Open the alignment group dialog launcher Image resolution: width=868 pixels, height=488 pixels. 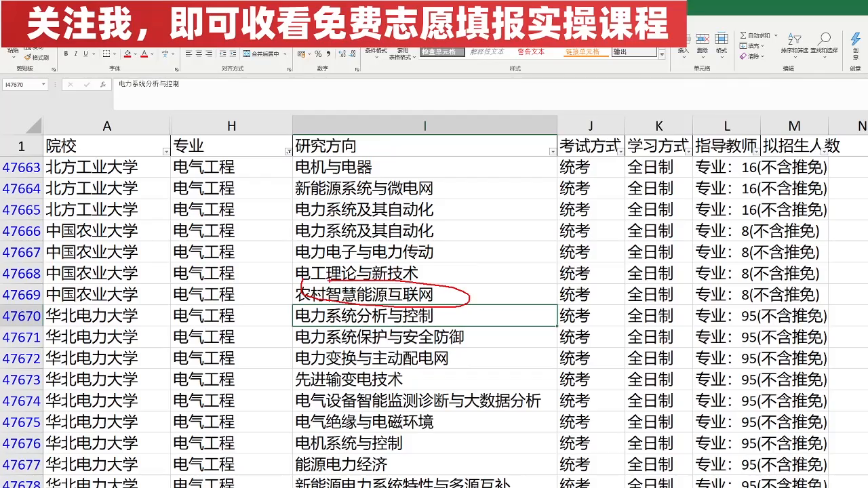(x=289, y=70)
